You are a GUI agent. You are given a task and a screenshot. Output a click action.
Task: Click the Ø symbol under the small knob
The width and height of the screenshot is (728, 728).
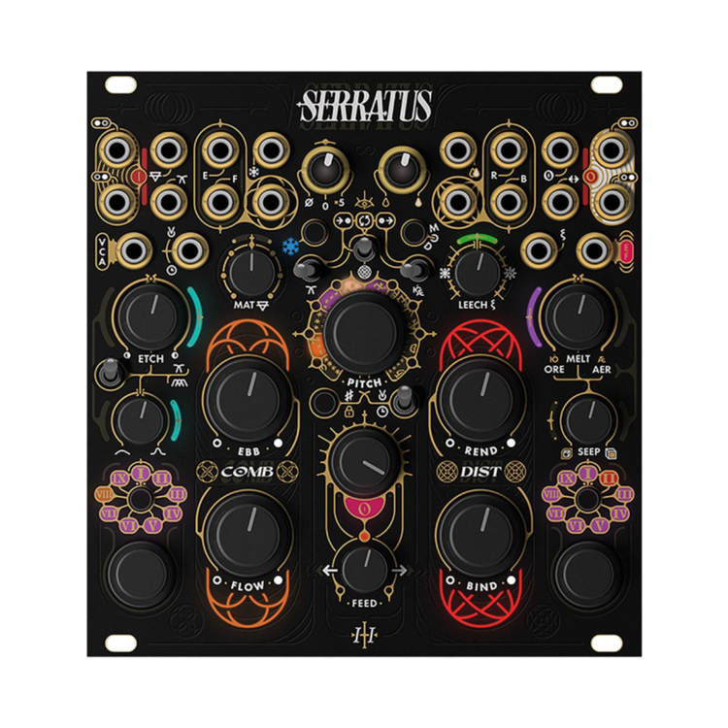click(x=309, y=203)
